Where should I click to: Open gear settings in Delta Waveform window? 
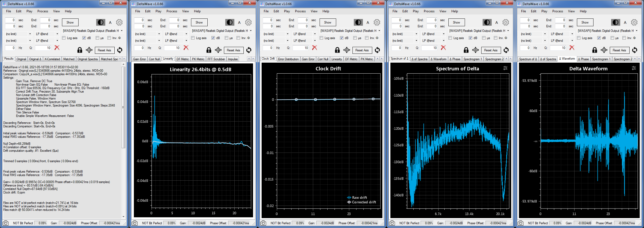click(x=634, y=22)
